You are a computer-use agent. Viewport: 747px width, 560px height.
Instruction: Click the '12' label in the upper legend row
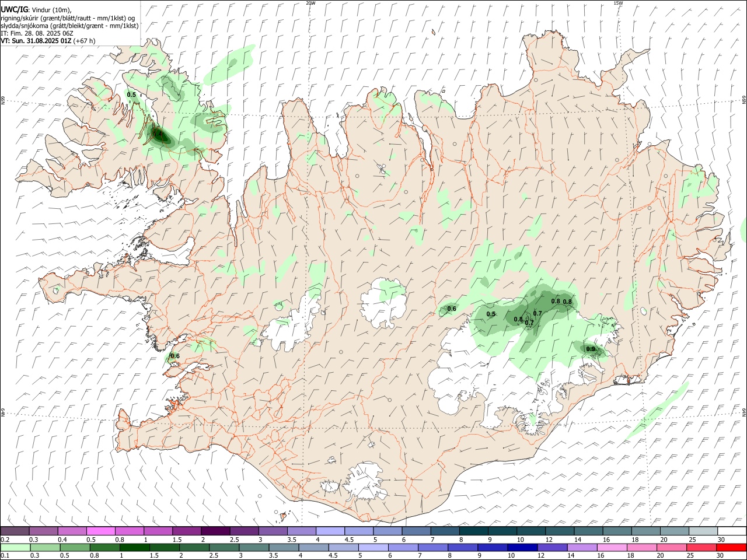point(549,540)
